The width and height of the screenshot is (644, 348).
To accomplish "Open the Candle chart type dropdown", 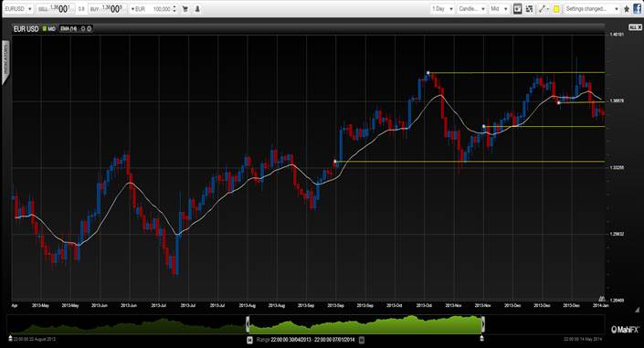I will click(471, 8).
